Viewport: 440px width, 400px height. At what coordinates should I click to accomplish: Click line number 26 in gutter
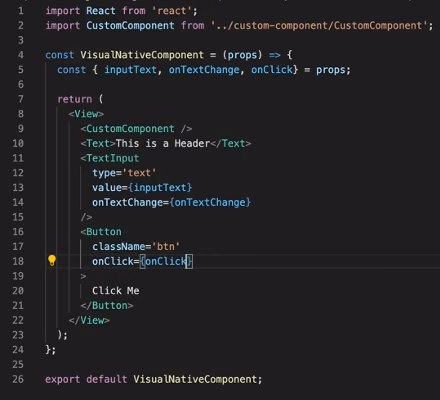[18, 379]
